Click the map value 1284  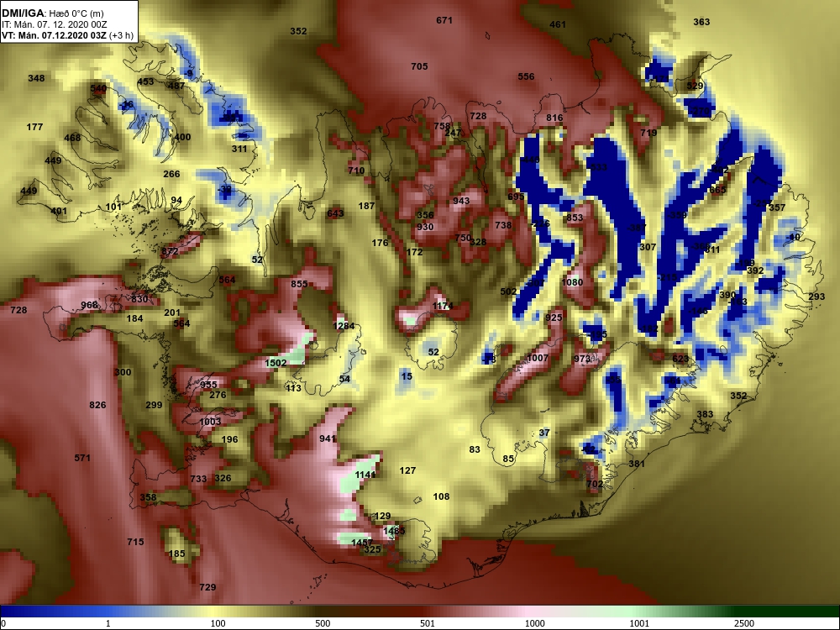point(344,326)
